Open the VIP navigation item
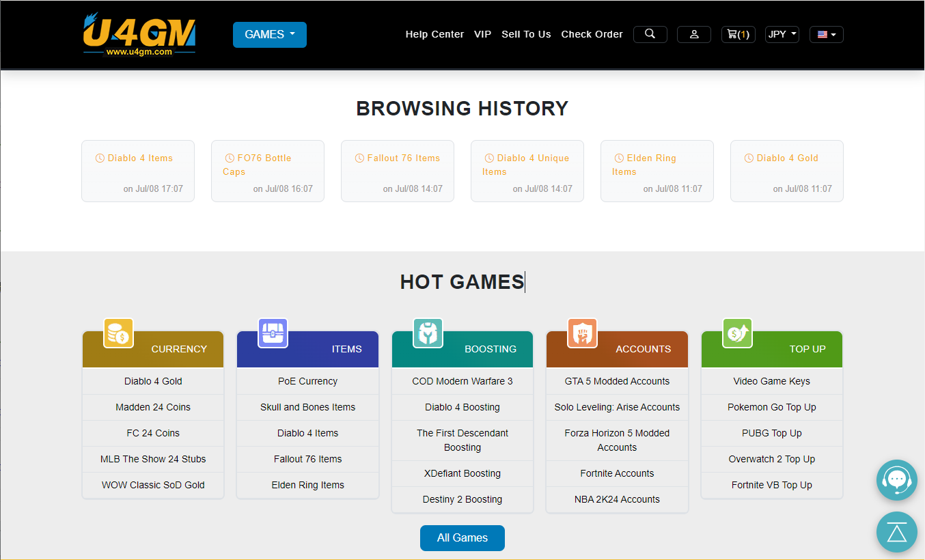The width and height of the screenshot is (925, 560). point(483,34)
